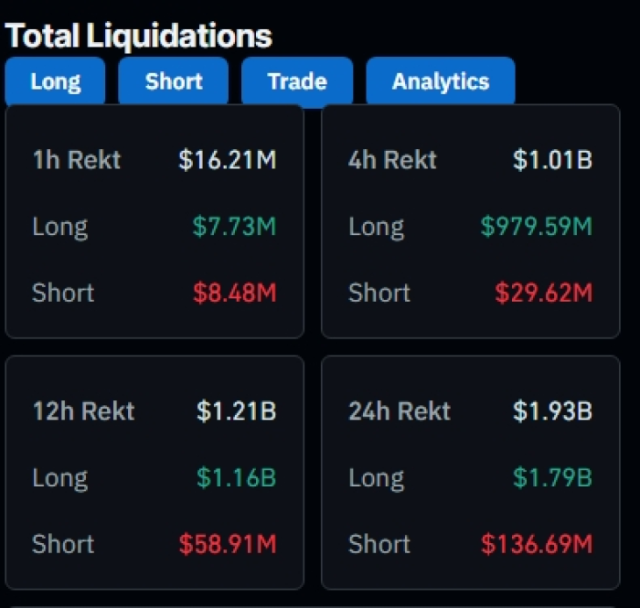Screen dimensions: 640x608
Task: Select the 24h Long value $1.79B
Action: tap(553, 478)
